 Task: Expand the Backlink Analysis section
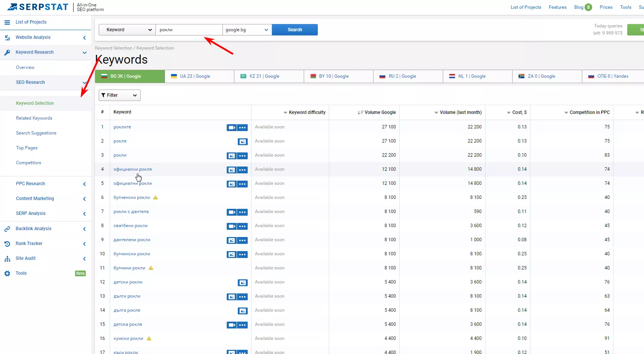point(84,229)
